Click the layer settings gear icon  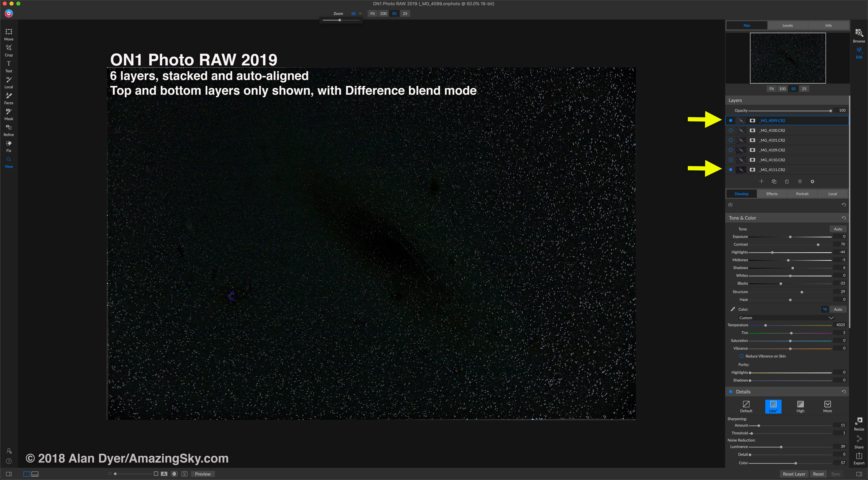(812, 182)
